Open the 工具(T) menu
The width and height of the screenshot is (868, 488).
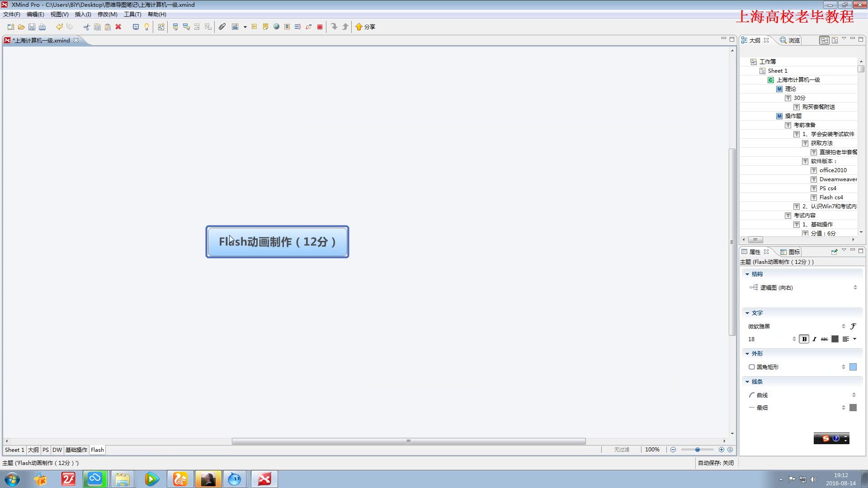click(132, 14)
